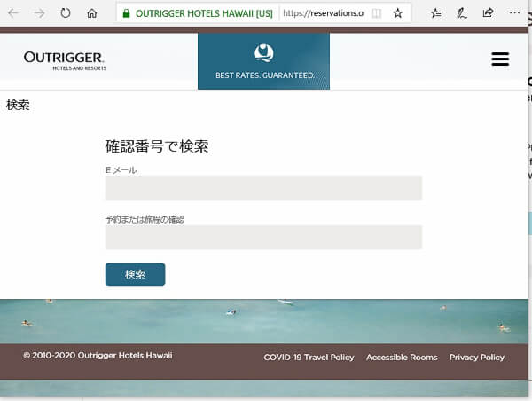The image size is (532, 401).
Task: Toggle reading view in address bar
Action: (x=377, y=13)
